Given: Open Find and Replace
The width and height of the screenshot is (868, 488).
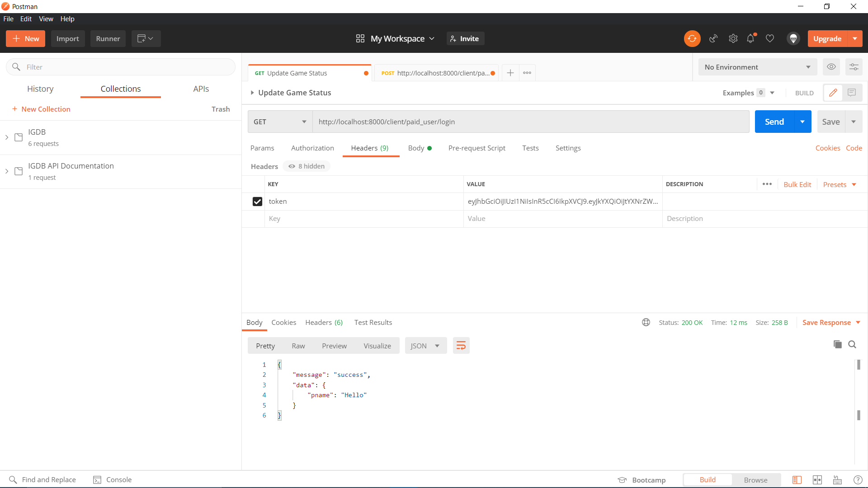Looking at the screenshot, I should (x=42, y=480).
